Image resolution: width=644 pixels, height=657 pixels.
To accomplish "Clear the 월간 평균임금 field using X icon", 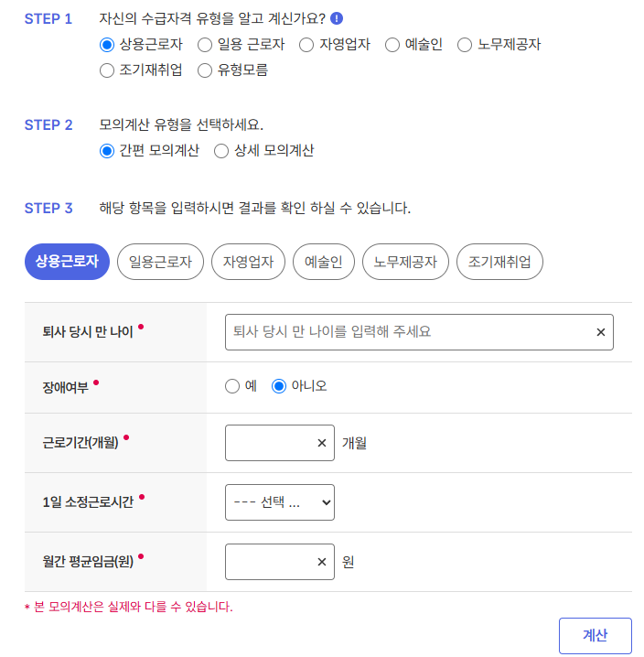I will [321, 562].
